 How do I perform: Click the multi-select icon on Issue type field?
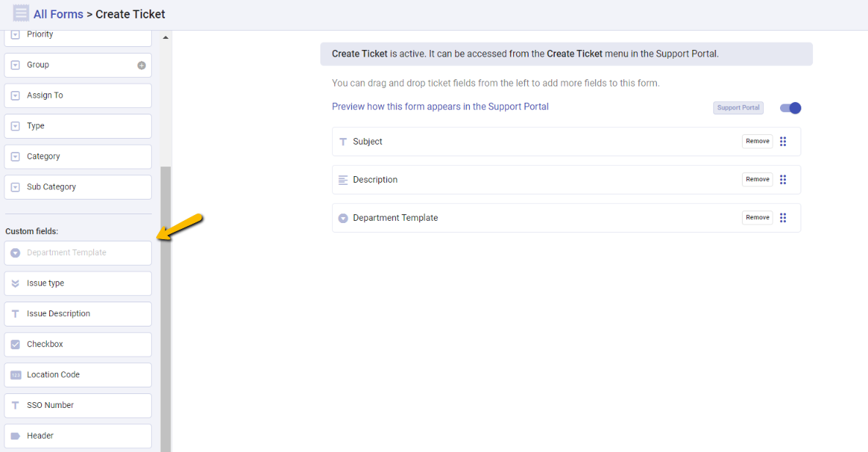pyautogui.click(x=16, y=283)
